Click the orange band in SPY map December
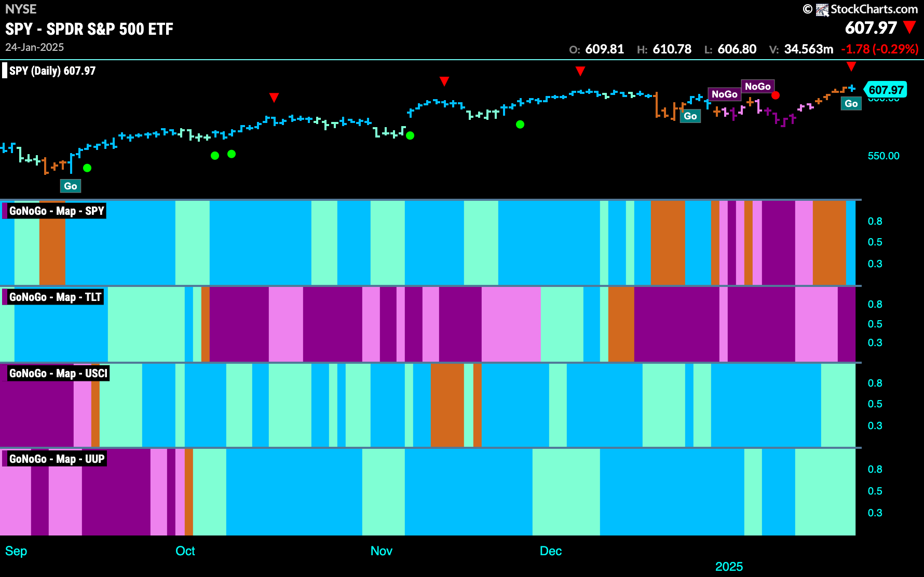 668,243
